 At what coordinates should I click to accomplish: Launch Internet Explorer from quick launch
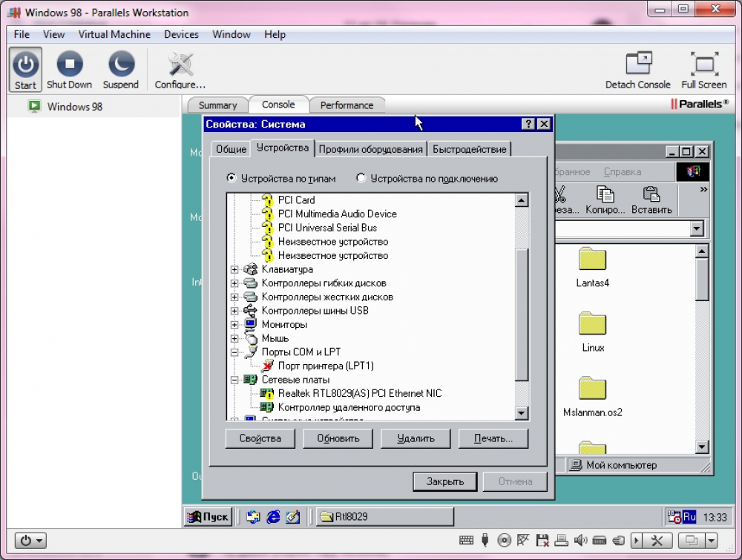(273, 517)
